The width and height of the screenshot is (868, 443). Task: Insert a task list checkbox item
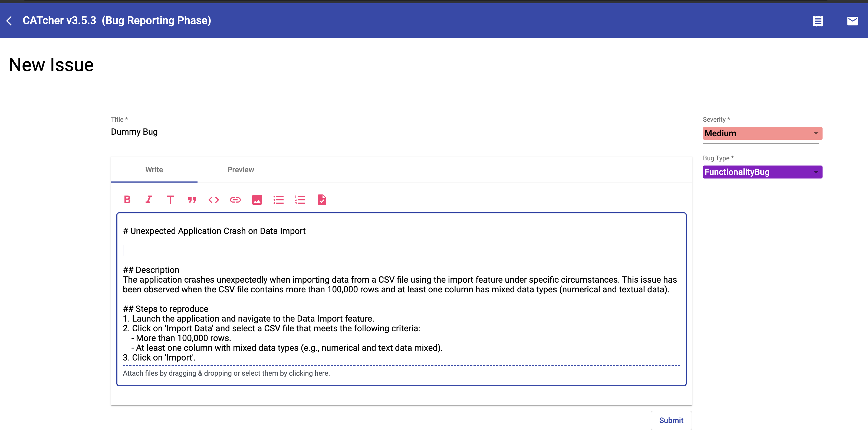322,200
